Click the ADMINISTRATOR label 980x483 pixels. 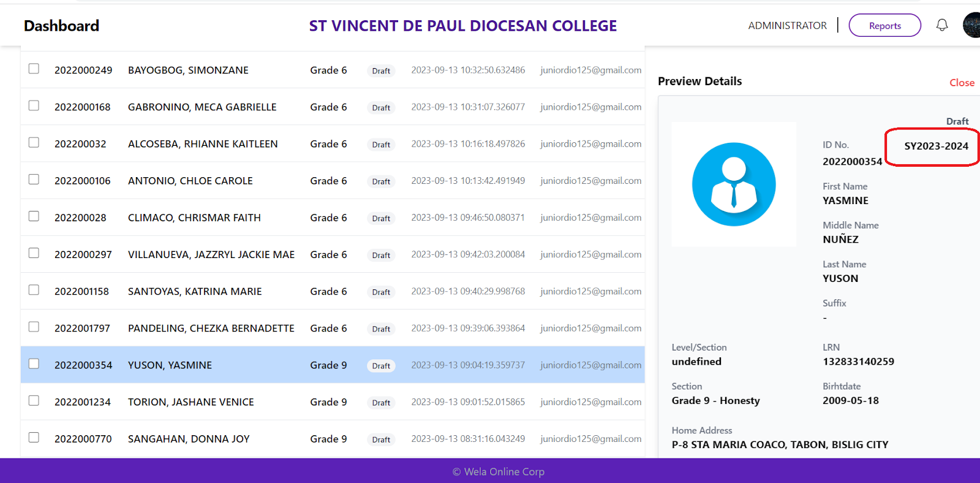787,26
